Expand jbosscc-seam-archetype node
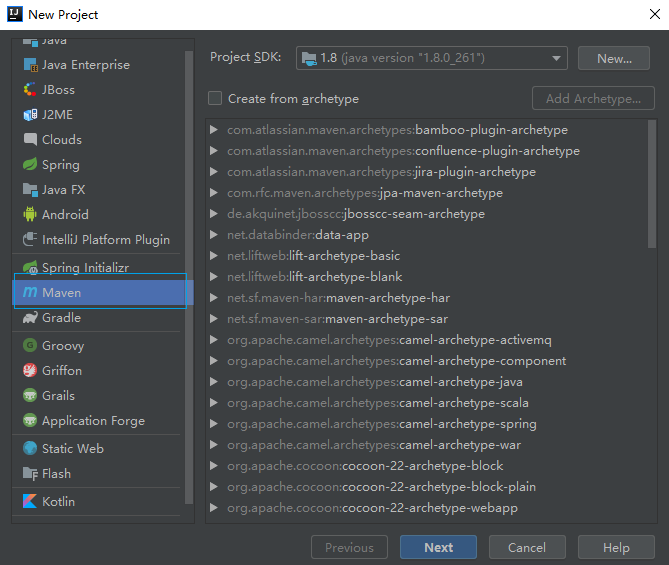669x565 pixels. (214, 214)
